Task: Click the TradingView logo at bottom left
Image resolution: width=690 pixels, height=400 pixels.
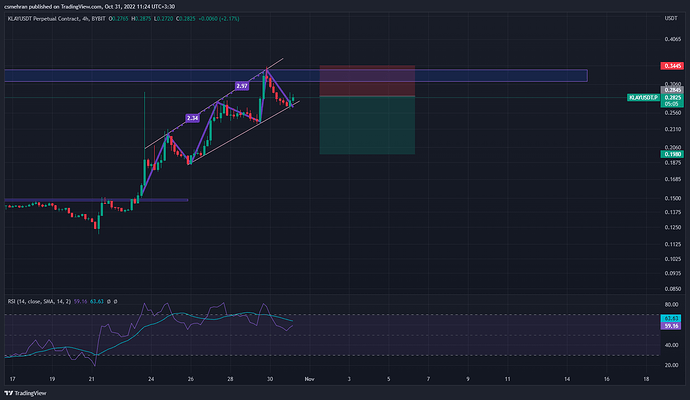Action: [x=26, y=393]
